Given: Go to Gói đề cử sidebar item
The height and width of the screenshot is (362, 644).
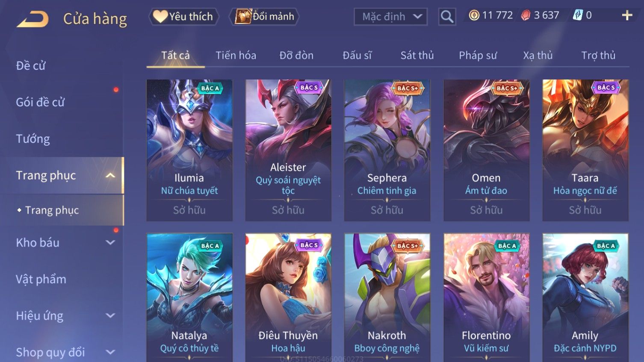Looking at the screenshot, I should coord(40,102).
